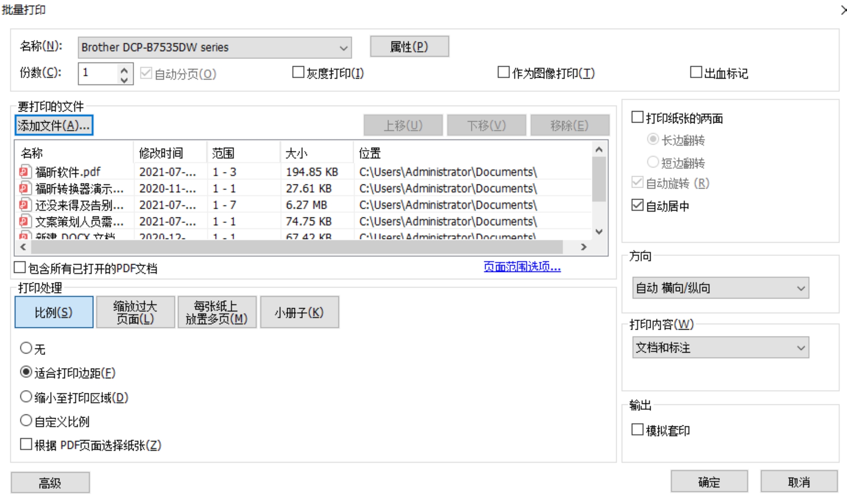Click the range cell 1 - 7
Image resolution: width=847 pixels, height=504 pixels.
coord(224,205)
